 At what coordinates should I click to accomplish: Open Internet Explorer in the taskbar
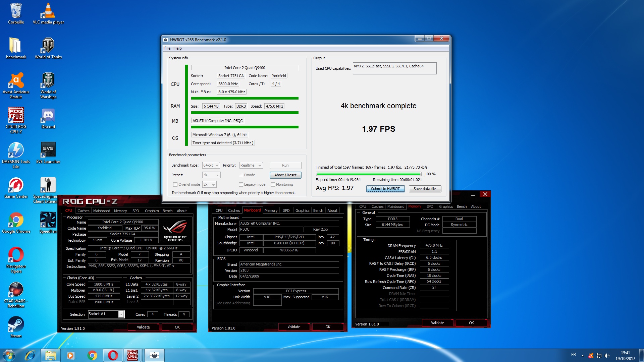click(30, 355)
